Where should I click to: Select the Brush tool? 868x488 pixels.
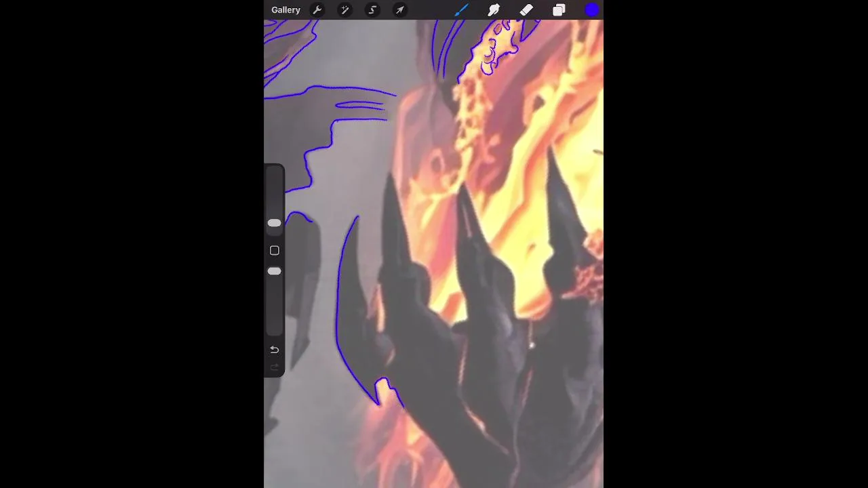(461, 10)
